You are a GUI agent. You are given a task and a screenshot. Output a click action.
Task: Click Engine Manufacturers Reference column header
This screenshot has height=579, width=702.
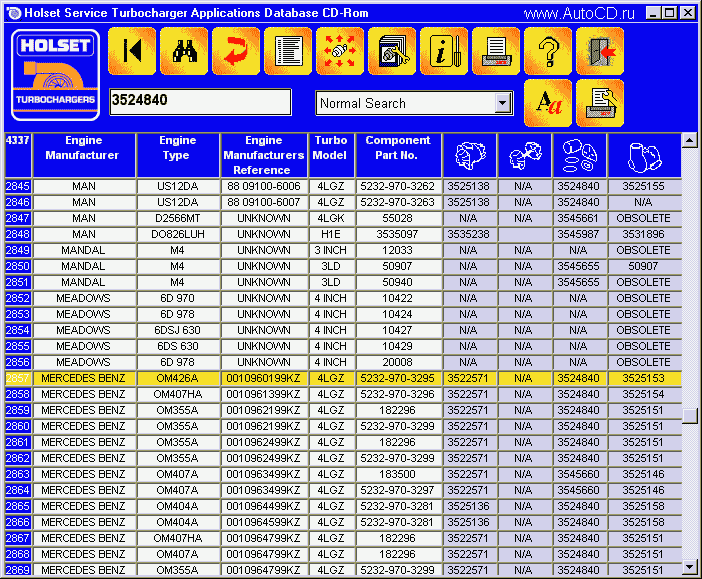click(264, 155)
